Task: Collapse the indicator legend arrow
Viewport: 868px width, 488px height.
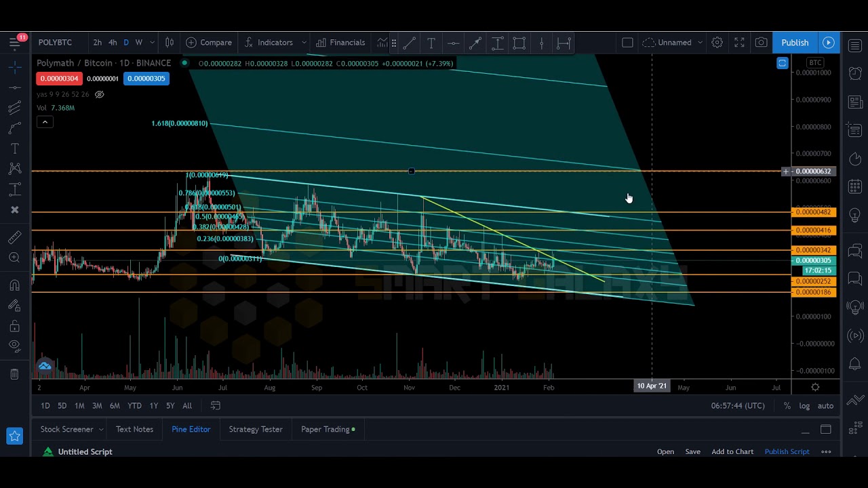Action: click(x=44, y=122)
